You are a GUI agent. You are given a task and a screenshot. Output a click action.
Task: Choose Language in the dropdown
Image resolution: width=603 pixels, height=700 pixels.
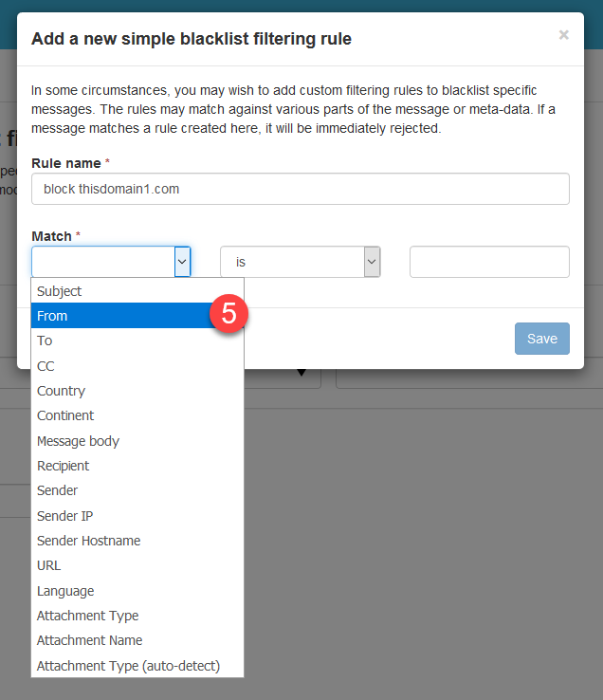click(x=65, y=591)
